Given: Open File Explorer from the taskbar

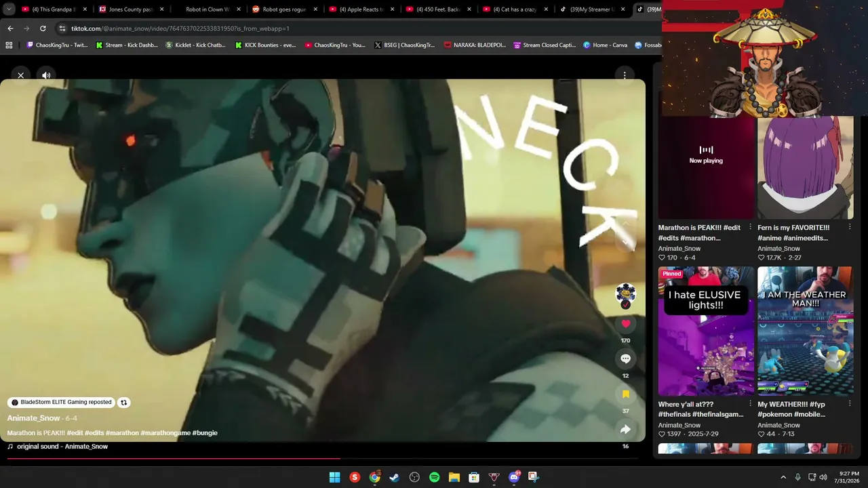Looking at the screenshot, I should [x=454, y=477].
